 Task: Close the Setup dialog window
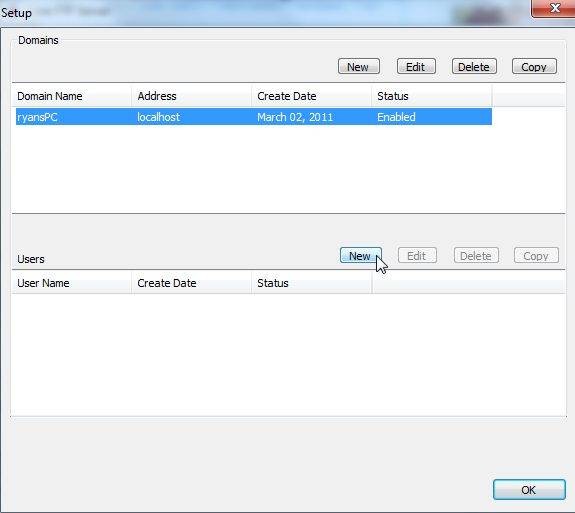554,8
